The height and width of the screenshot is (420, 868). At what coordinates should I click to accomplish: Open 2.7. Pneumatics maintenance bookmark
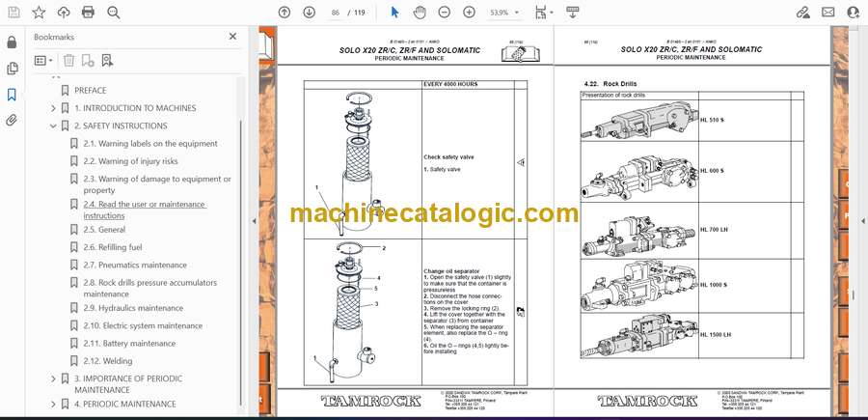[135, 265]
